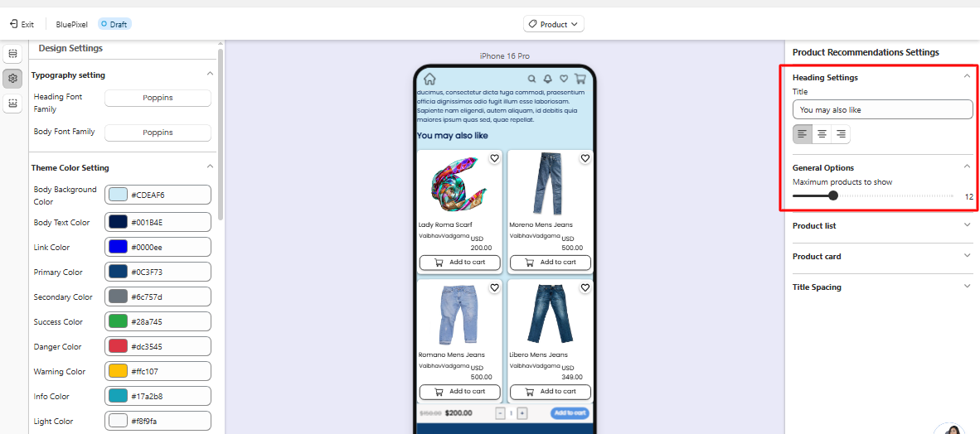The height and width of the screenshot is (434, 980).
Task: Click the shopping cart icon in preview header
Action: tap(580, 80)
